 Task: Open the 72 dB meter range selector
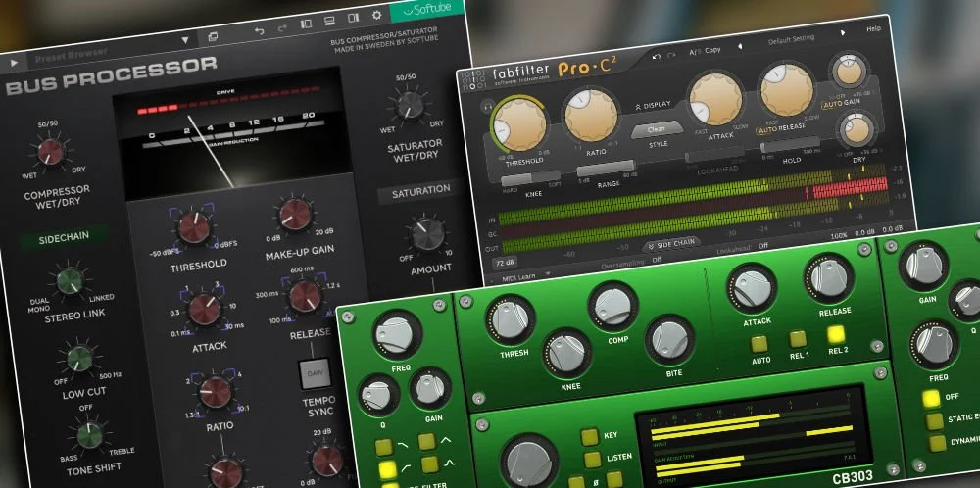[503, 263]
